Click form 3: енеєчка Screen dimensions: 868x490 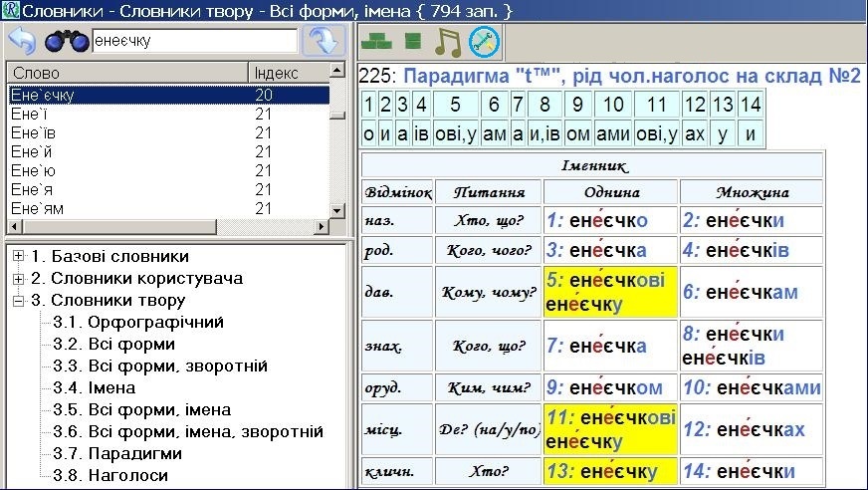tap(610, 250)
